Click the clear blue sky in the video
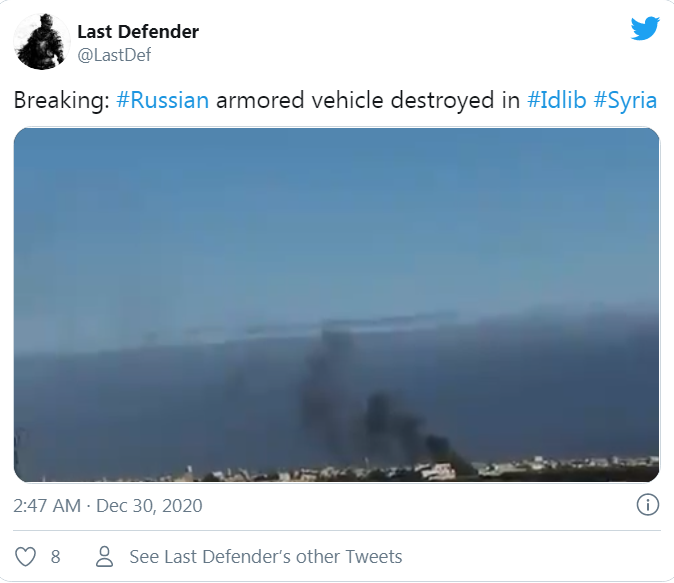 coord(337,215)
